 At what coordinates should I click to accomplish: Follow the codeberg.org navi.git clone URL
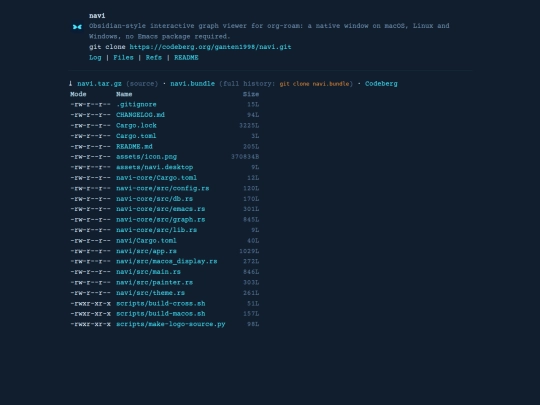[x=210, y=47]
